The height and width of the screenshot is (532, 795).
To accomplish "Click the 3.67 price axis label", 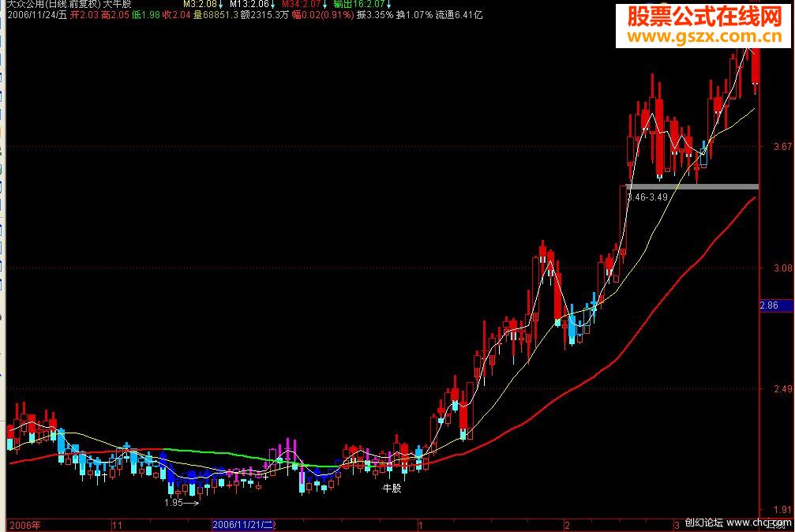I will coord(782,147).
